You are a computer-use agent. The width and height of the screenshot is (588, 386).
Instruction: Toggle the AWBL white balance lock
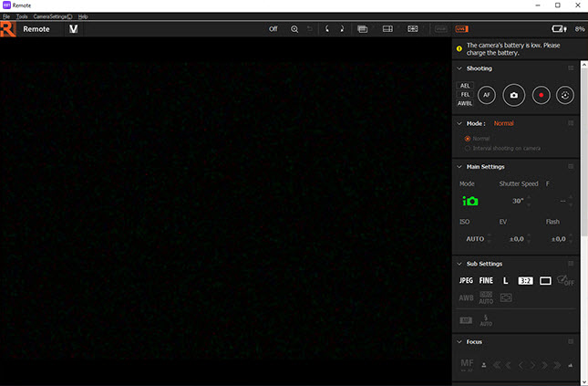click(x=465, y=103)
